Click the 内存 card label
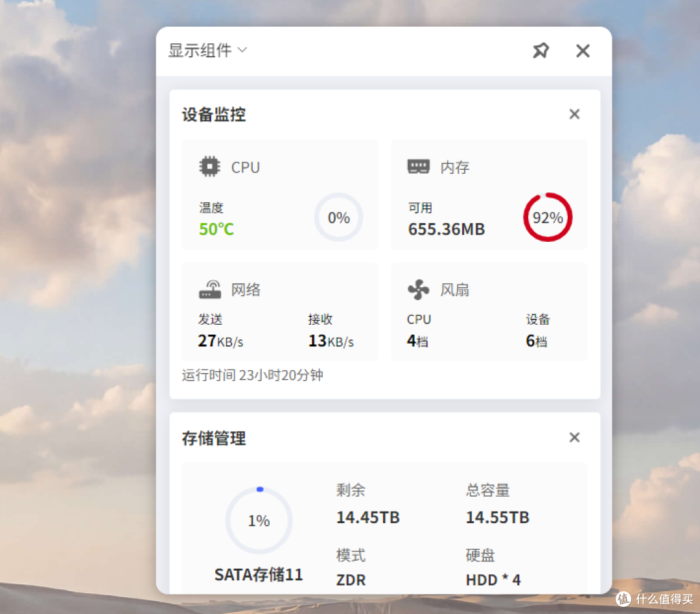This screenshot has width=700, height=614. pyautogui.click(x=455, y=167)
